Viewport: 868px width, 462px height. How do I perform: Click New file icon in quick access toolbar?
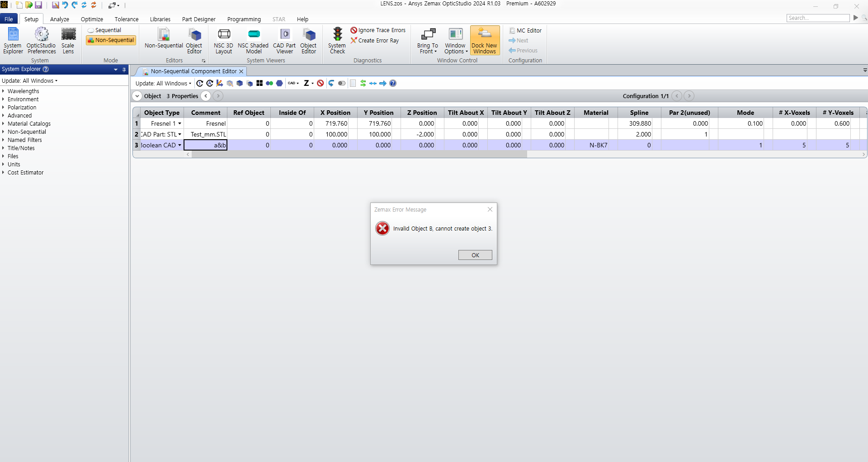pos(19,5)
